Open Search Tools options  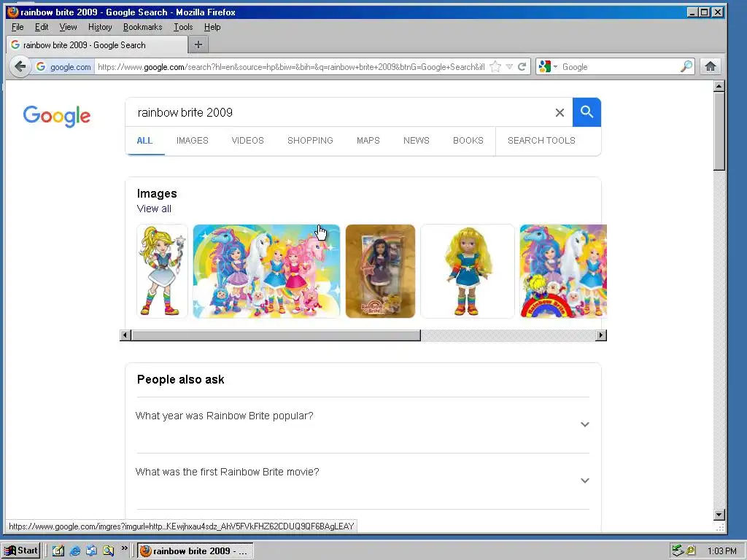tap(542, 141)
